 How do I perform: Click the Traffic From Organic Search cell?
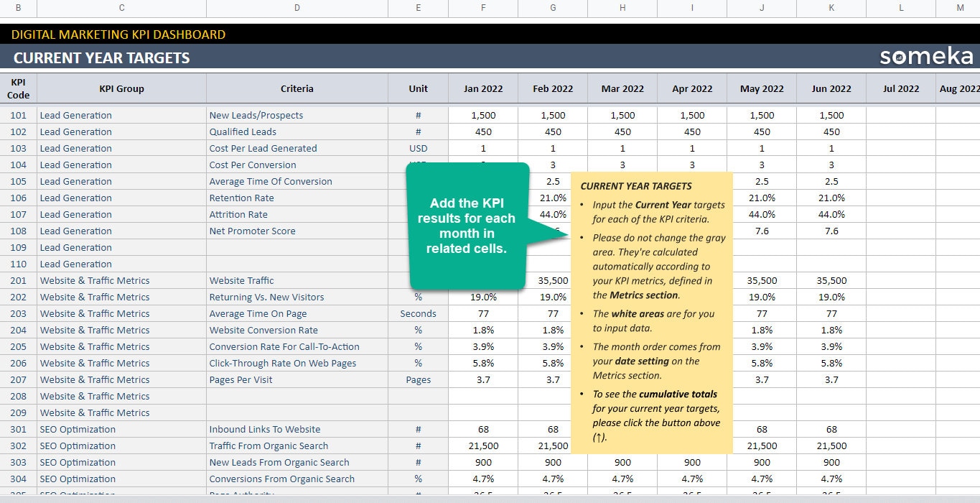point(297,446)
